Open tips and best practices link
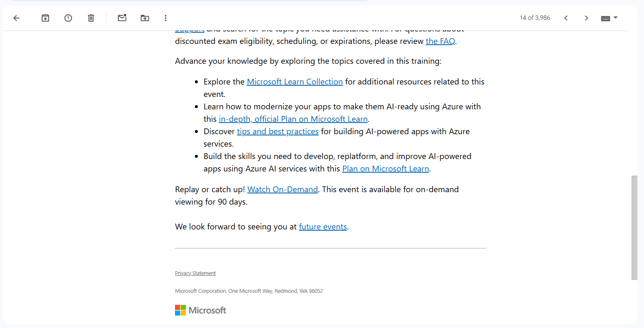Image resolution: width=644 pixels, height=328 pixels. (278, 131)
